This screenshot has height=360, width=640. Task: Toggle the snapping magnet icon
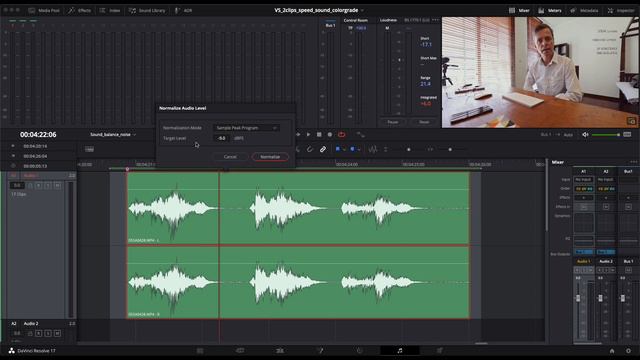[x=310, y=149]
